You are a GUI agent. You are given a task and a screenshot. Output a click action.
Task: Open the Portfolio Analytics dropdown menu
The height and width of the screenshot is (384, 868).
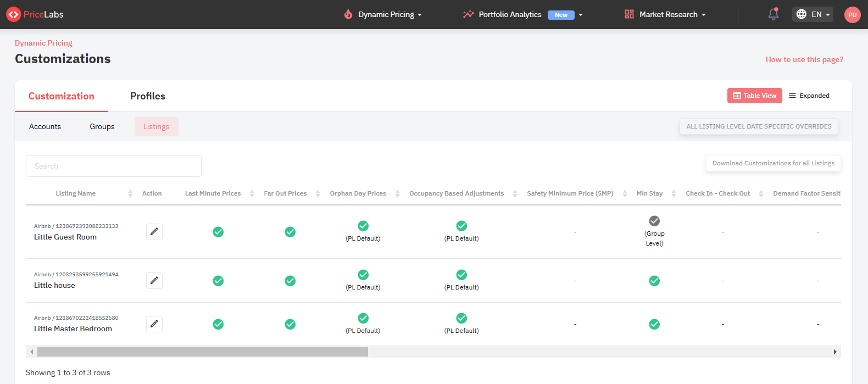(522, 14)
